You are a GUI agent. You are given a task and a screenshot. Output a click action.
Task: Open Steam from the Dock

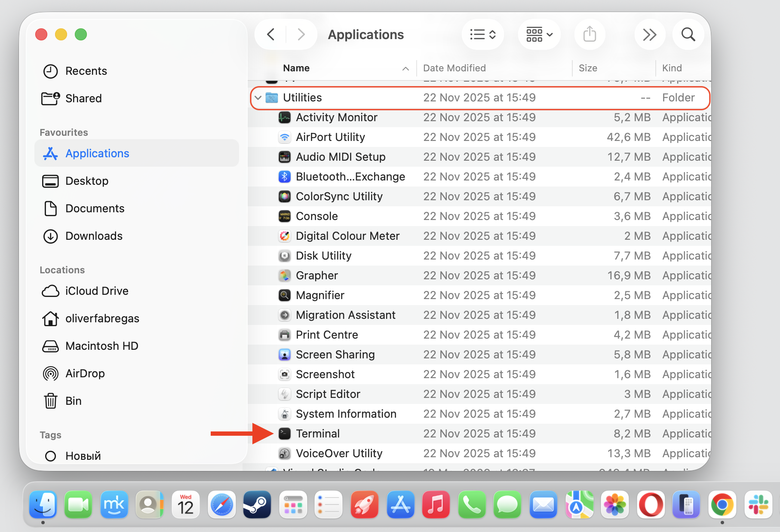click(x=257, y=504)
